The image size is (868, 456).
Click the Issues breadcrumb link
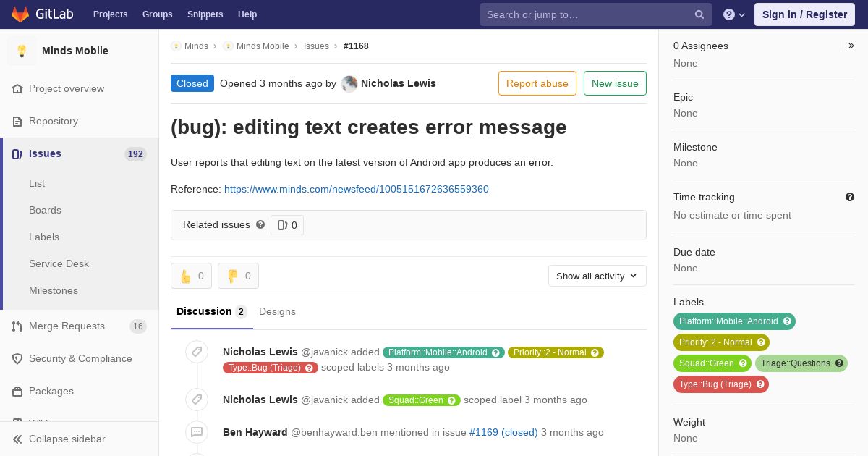pyautogui.click(x=316, y=46)
